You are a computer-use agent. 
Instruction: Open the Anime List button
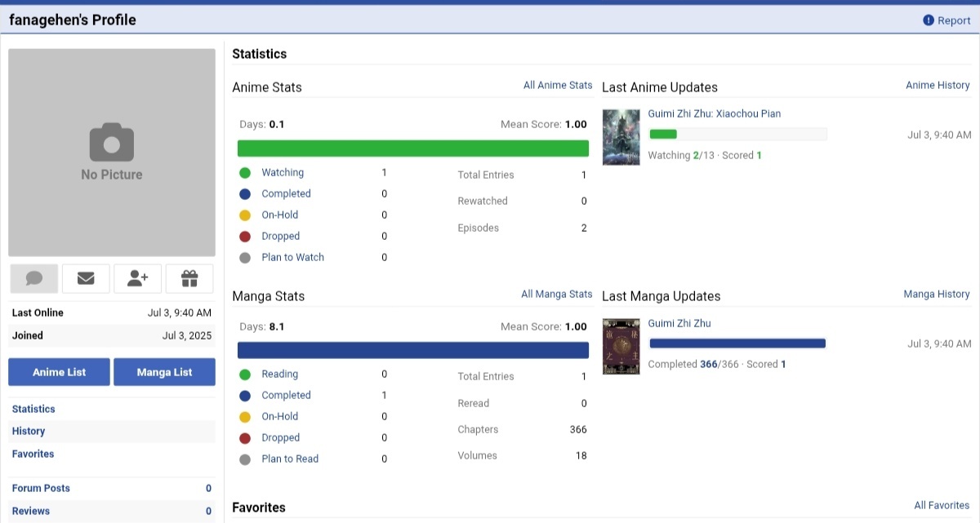coord(60,372)
